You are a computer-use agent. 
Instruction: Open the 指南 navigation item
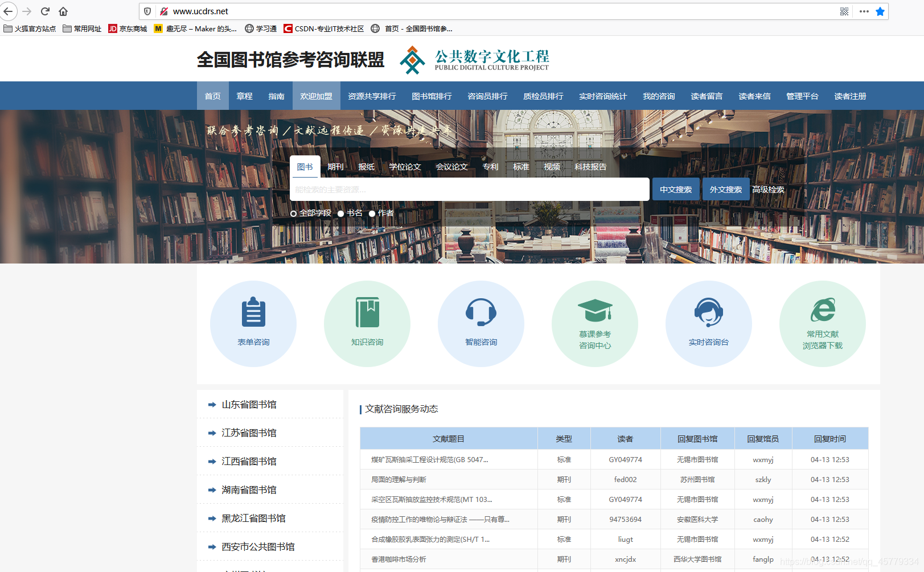pyautogui.click(x=277, y=96)
